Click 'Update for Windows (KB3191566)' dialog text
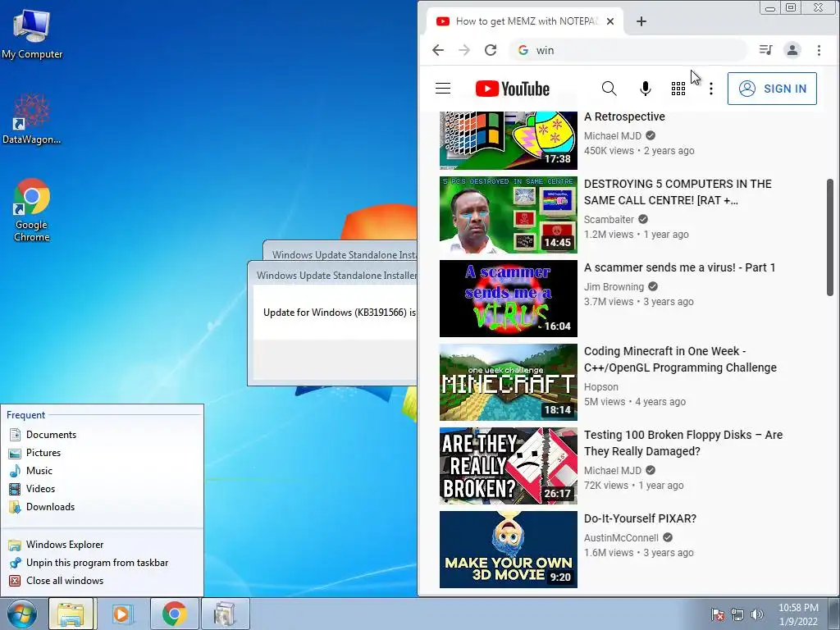The width and height of the screenshot is (840, 630). tap(339, 313)
